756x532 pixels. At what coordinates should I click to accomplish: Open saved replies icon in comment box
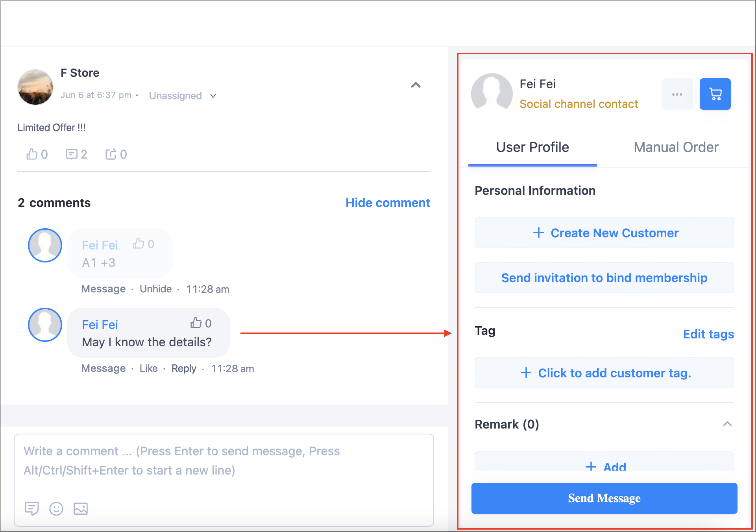(x=32, y=509)
